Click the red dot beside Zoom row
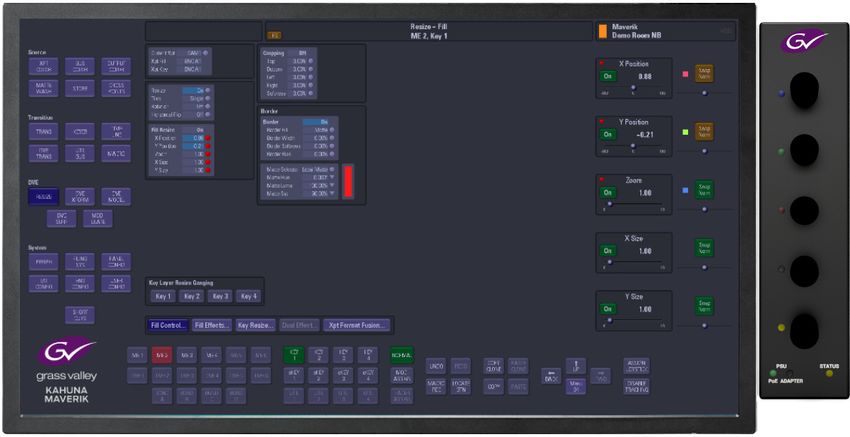This screenshot has width=850, height=437. click(208, 155)
